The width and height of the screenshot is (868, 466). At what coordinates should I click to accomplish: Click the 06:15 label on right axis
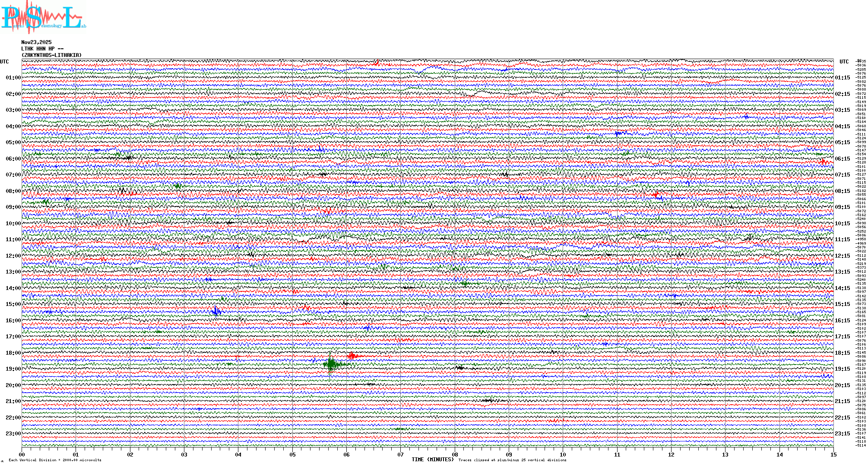pos(842,159)
